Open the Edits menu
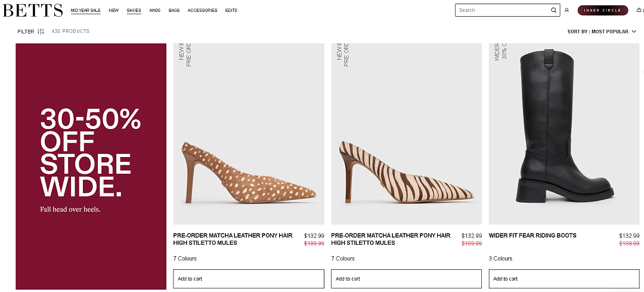Screen dimensions: 644x292 coord(231,10)
